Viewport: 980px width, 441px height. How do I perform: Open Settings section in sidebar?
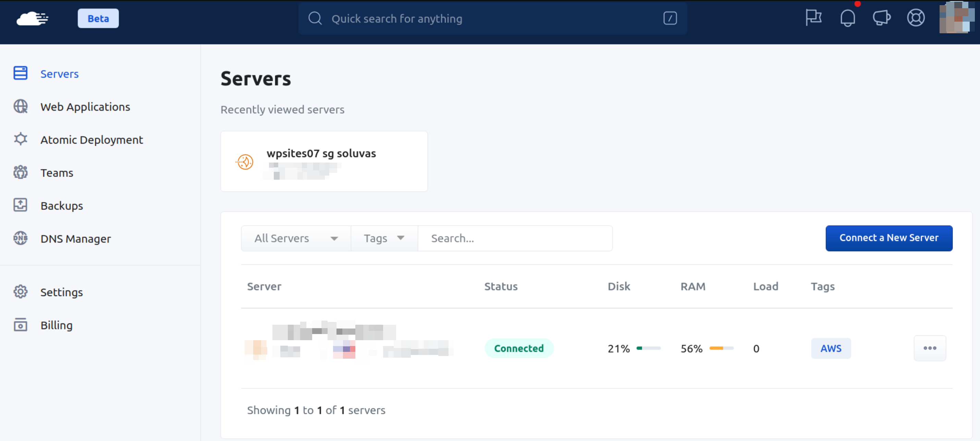[x=61, y=292]
